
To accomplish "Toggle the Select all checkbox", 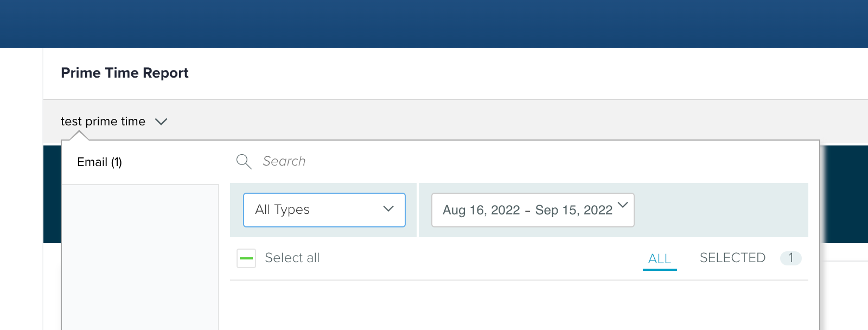I will [x=246, y=258].
